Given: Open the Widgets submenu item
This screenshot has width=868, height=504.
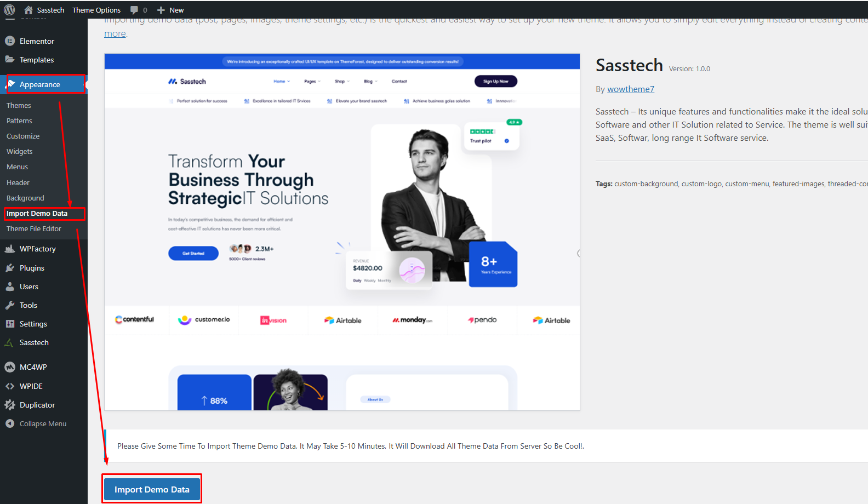Looking at the screenshot, I should pos(20,151).
